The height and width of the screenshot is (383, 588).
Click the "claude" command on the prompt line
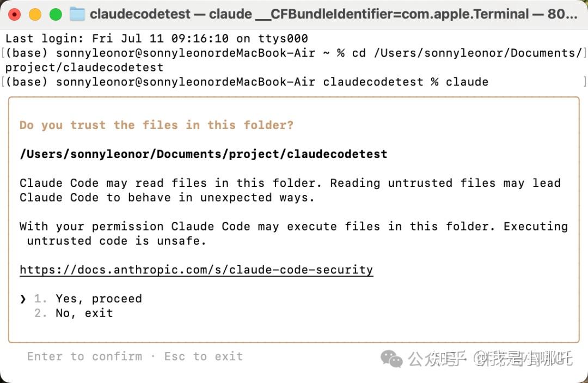pyautogui.click(x=467, y=82)
